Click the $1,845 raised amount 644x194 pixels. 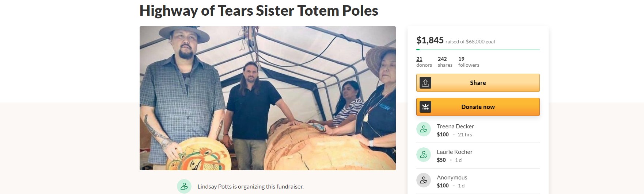pyautogui.click(x=430, y=40)
